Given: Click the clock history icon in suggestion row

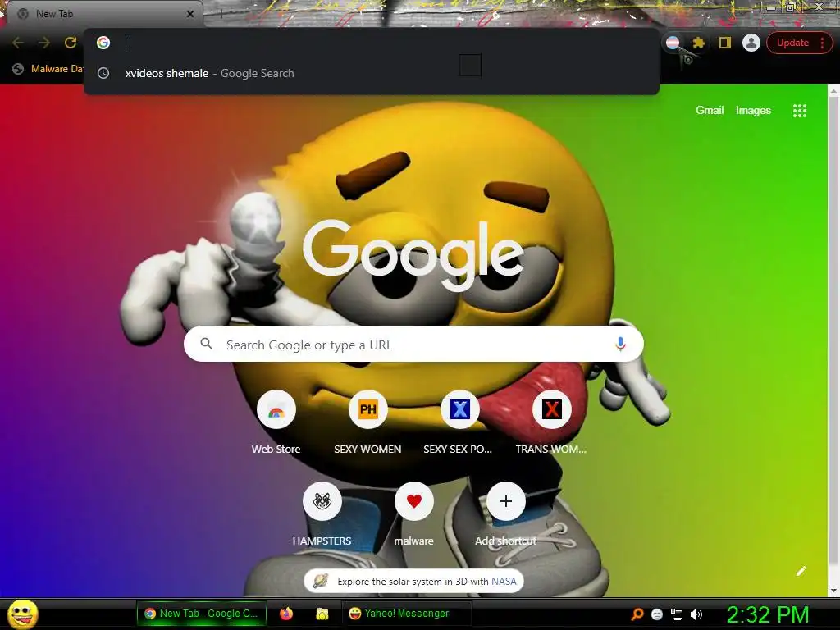Looking at the screenshot, I should [103, 73].
